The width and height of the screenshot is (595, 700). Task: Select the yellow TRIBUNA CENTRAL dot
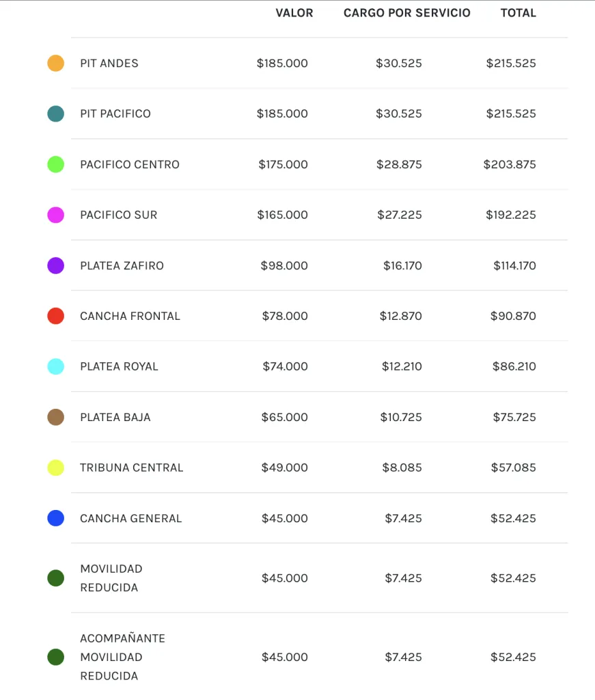click(x=56, y=468)
